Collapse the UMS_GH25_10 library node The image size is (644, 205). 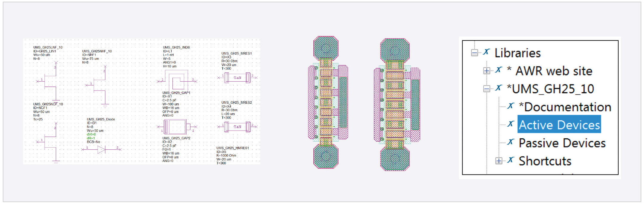(x=487, y=89)
